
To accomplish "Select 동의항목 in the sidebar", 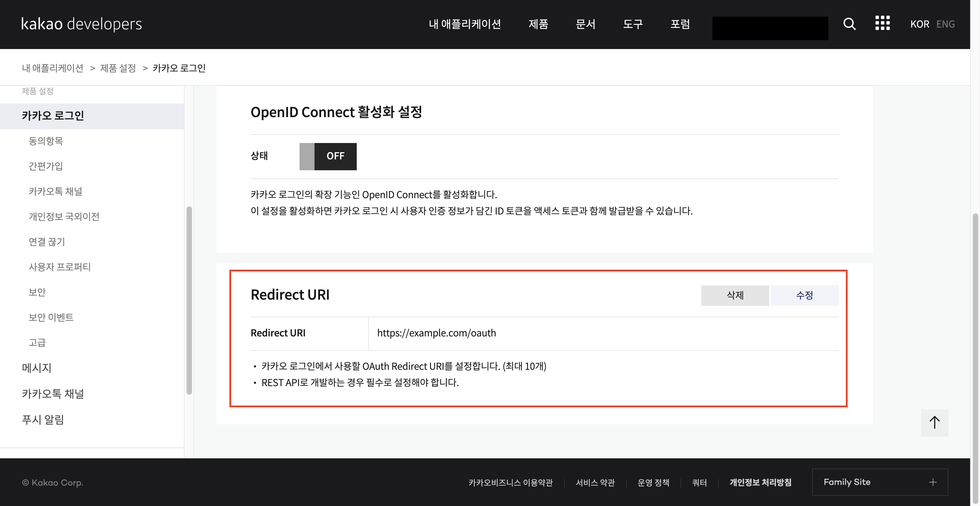I will point(46,141).
